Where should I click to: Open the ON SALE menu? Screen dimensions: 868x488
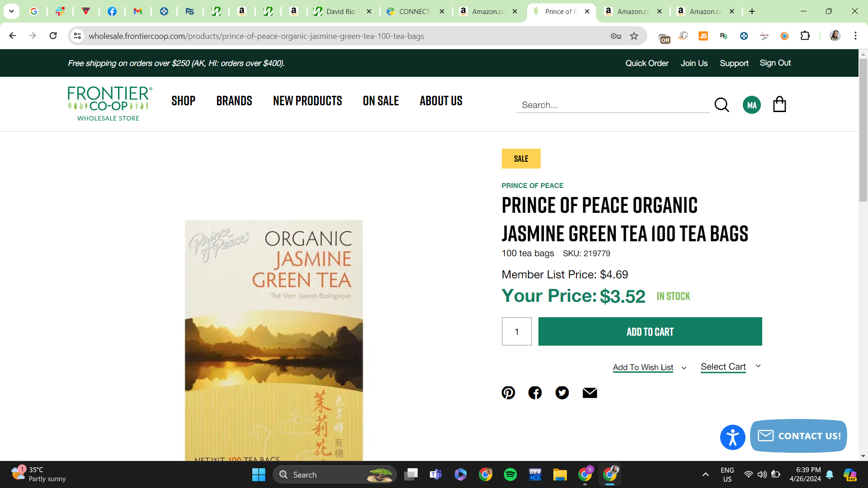381,101
